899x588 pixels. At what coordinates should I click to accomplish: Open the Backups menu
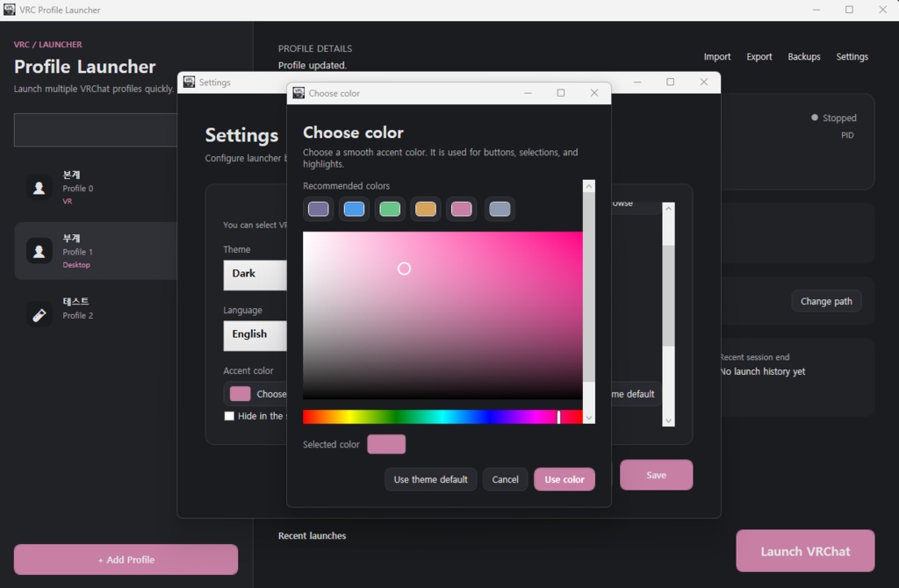click(804, 57)
